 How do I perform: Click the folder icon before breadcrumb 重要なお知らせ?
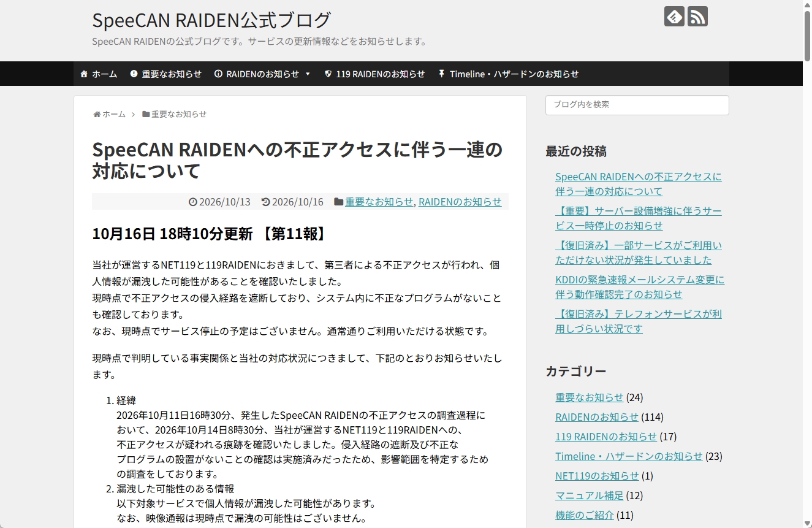(146, 114)
